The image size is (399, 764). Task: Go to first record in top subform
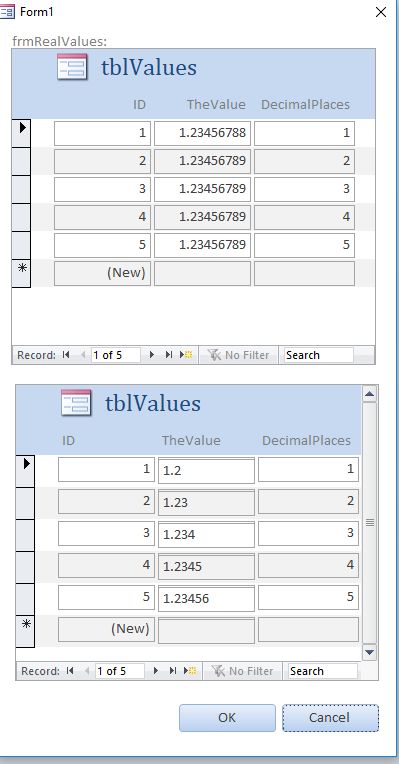(66, 355)
